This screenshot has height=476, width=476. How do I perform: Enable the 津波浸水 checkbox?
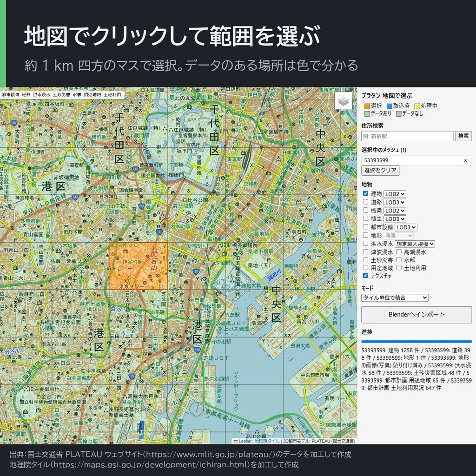[x=365, y=251]
